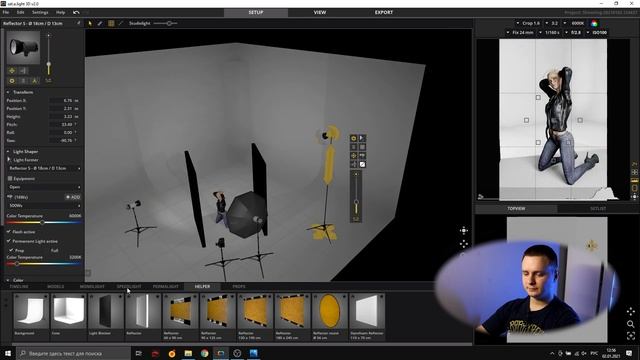Open File Explorer from the taskbar
The width and height of the screenshot is (640, 360).
point(188,353)
